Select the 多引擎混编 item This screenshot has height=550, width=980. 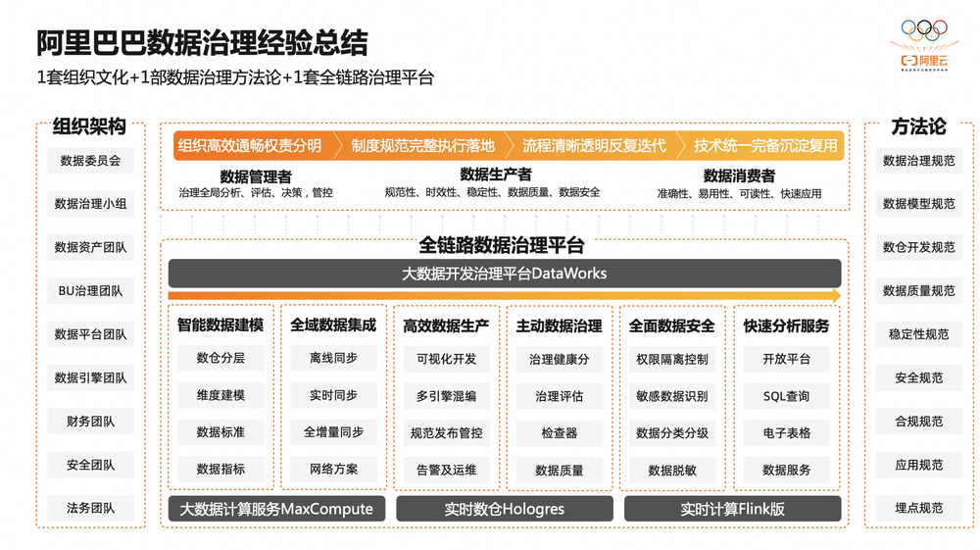446,396
